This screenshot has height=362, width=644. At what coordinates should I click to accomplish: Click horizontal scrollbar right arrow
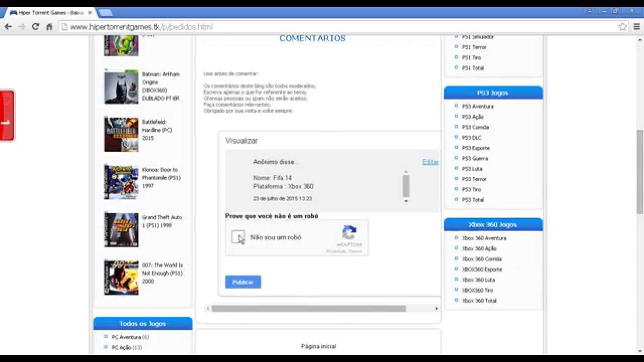(436, 308)
